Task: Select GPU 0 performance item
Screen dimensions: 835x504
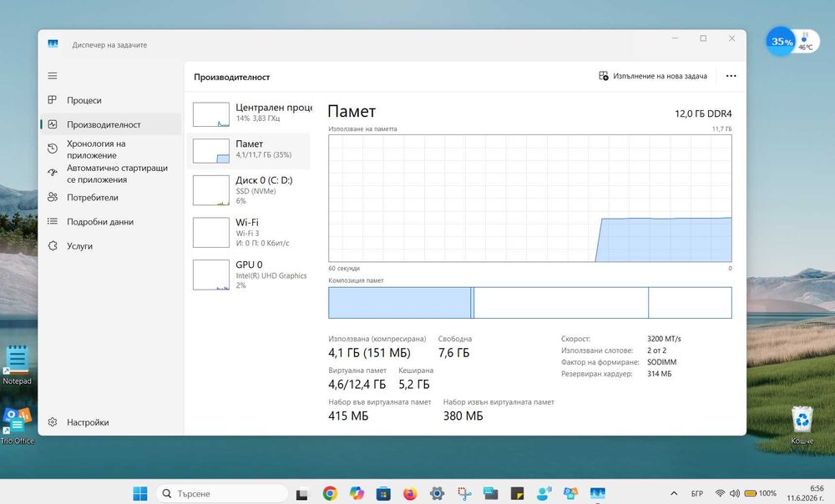Action: [249, 274]
